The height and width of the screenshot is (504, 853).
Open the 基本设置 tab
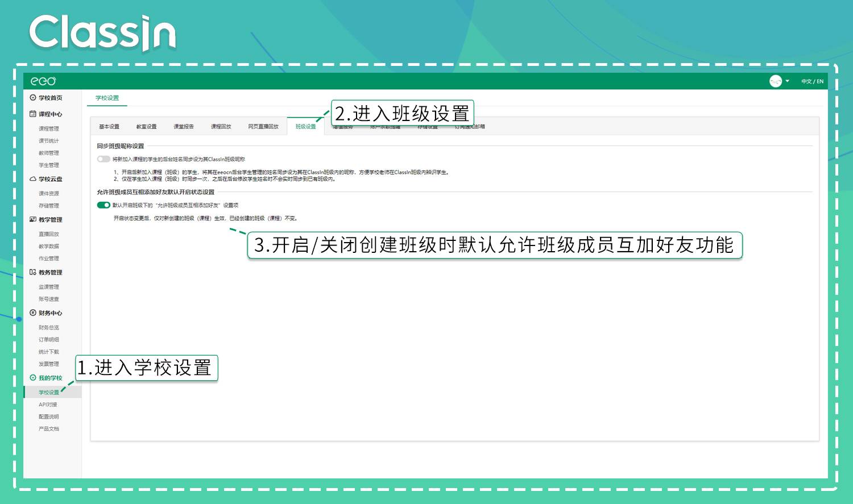tap(109, 127)
